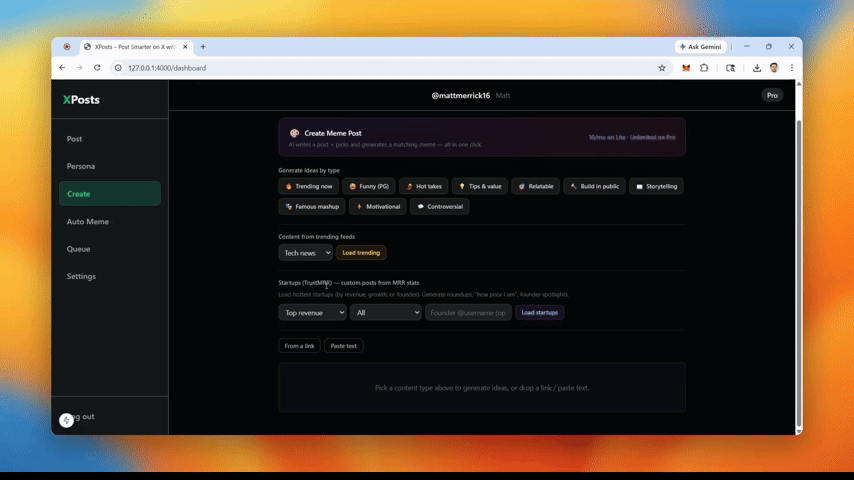Bookmark this page with the star icon
854x480 pixels.
(x=662, y=68)
